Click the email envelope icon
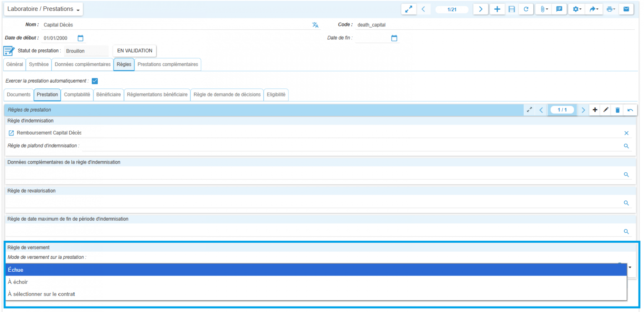The height and width of the screenshot is (312, 644). click(626, 9)
